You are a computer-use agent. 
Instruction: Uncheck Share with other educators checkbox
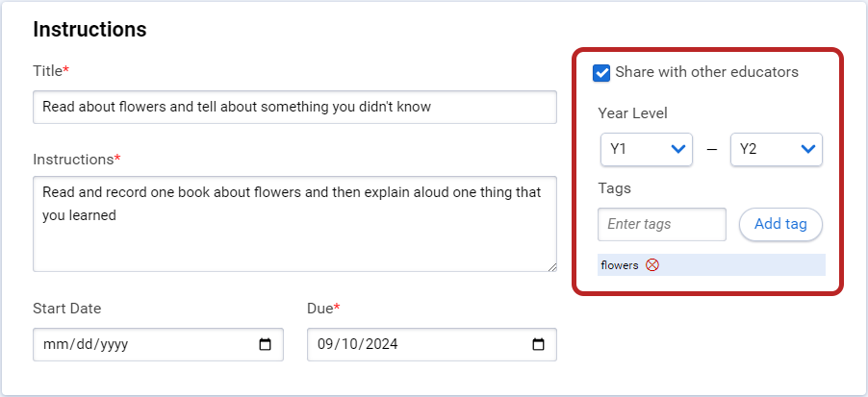coord(601,73)
